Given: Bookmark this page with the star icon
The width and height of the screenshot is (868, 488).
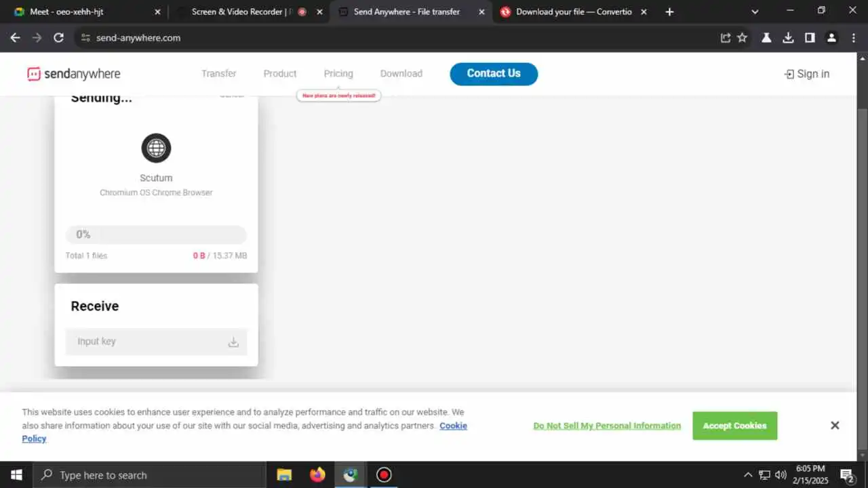Looking at the screenshot, I should point(743,38).
